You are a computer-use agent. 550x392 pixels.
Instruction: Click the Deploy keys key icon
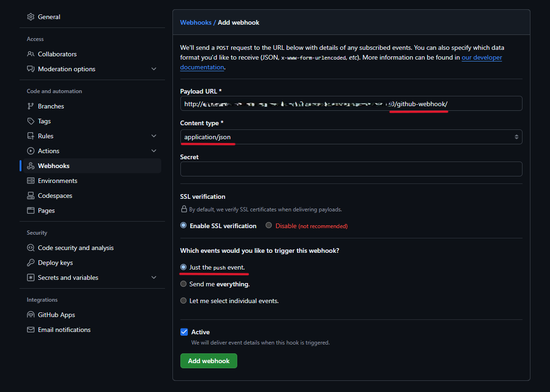(x=31, y=263)
